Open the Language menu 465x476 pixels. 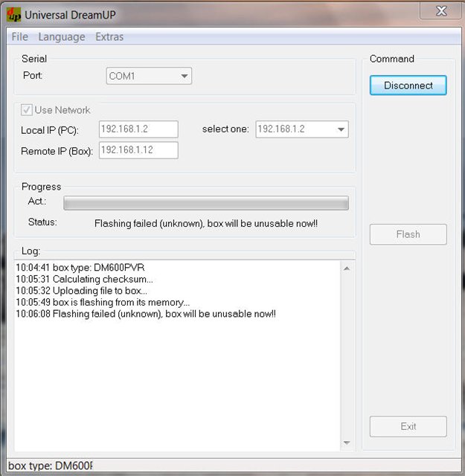[x=62, y=36]
